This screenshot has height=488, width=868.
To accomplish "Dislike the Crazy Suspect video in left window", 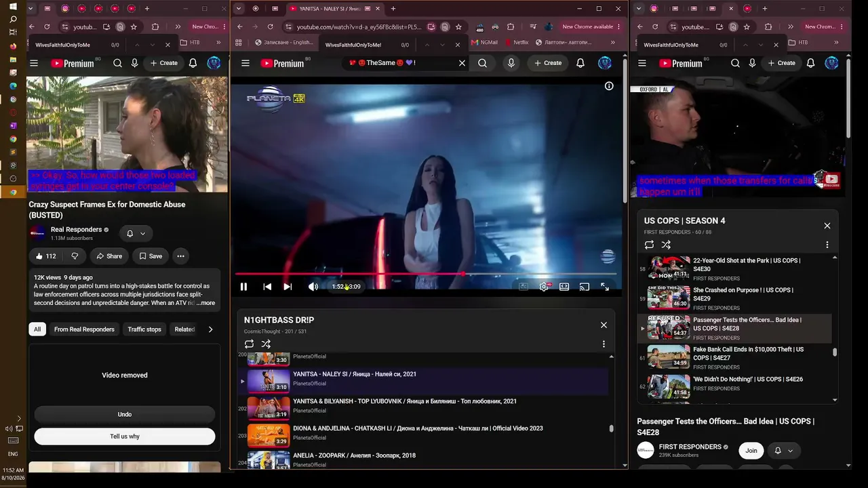I will point(75,256).
